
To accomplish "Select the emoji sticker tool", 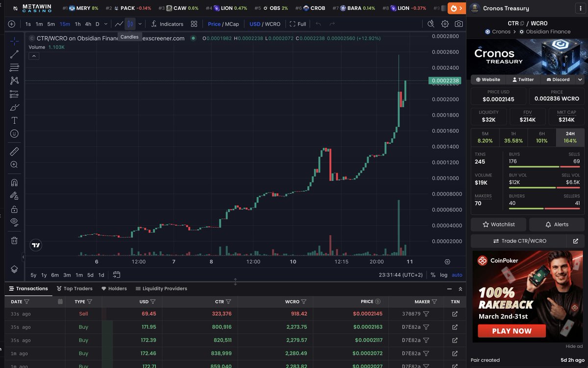I will (14, 132).
